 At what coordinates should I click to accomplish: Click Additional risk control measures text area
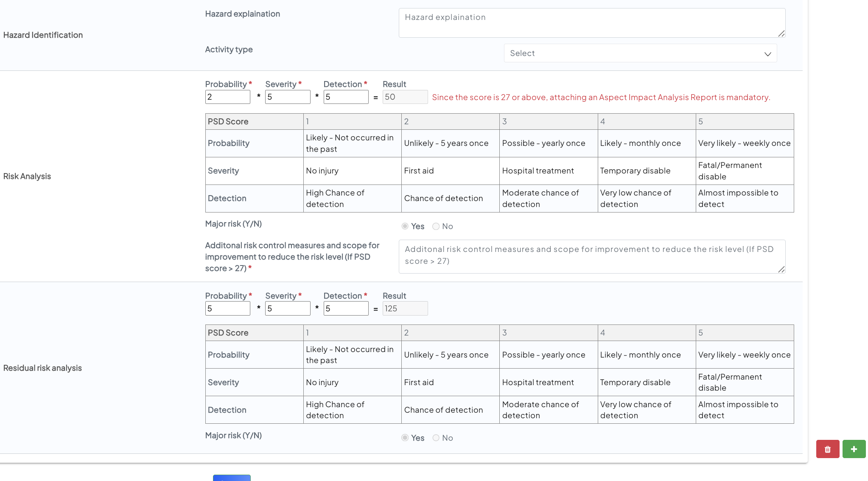pos(591,257)
